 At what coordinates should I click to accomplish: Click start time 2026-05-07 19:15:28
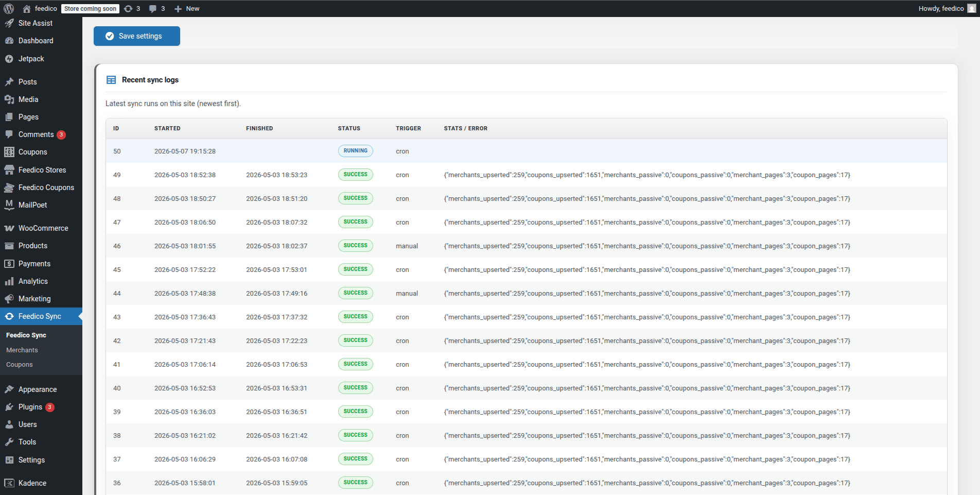pyautogui.click(x=185, y=151)
